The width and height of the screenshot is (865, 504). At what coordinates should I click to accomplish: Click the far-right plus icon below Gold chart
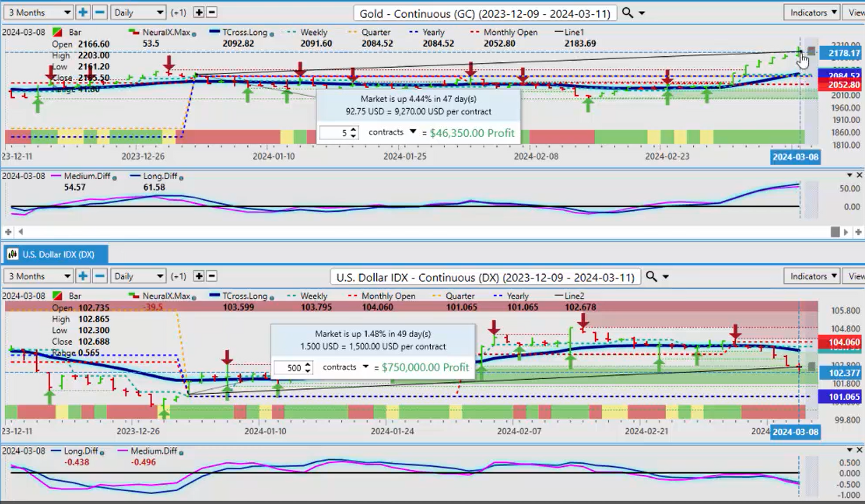pyautogui.click(x=858, y=232)
